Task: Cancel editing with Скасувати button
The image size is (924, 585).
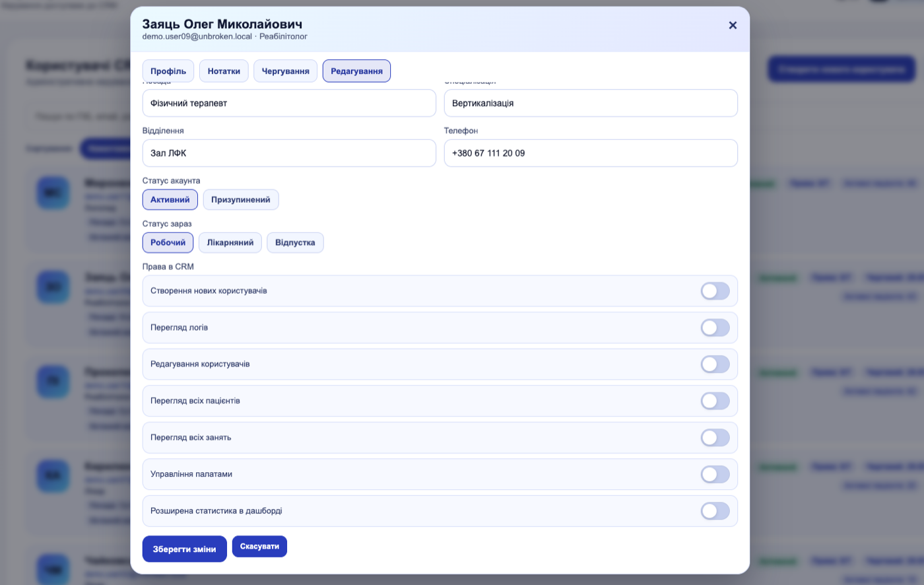Action: tap(259, 547)
